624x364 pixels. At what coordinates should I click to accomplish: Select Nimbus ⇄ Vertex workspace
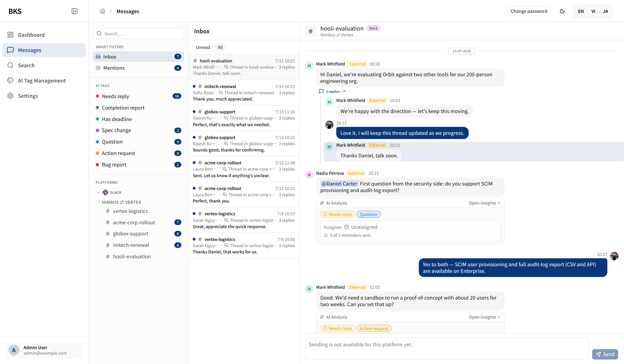(121, 202)
